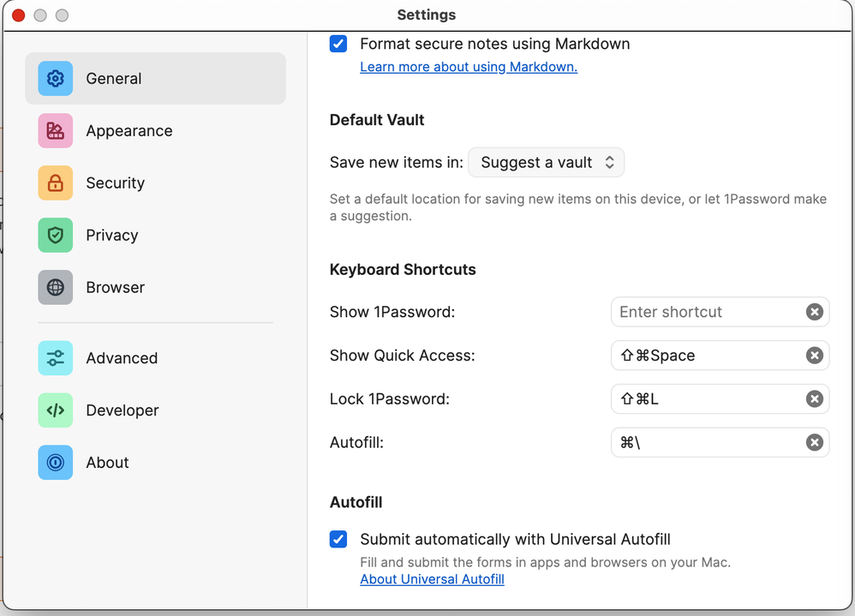Click the General gear icon in sidebar
This screenshot has height=616, width=855.
tap(56, 79)
